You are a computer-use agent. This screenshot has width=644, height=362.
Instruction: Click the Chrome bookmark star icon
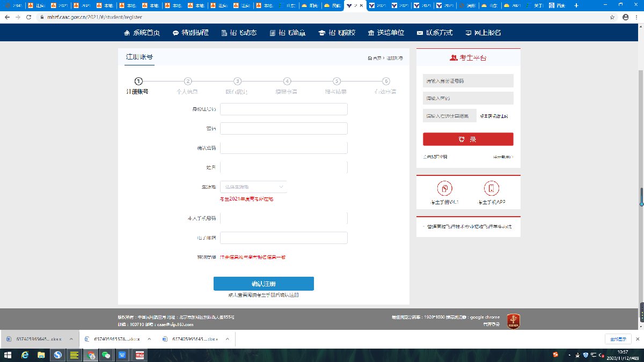tap(612, 17)
